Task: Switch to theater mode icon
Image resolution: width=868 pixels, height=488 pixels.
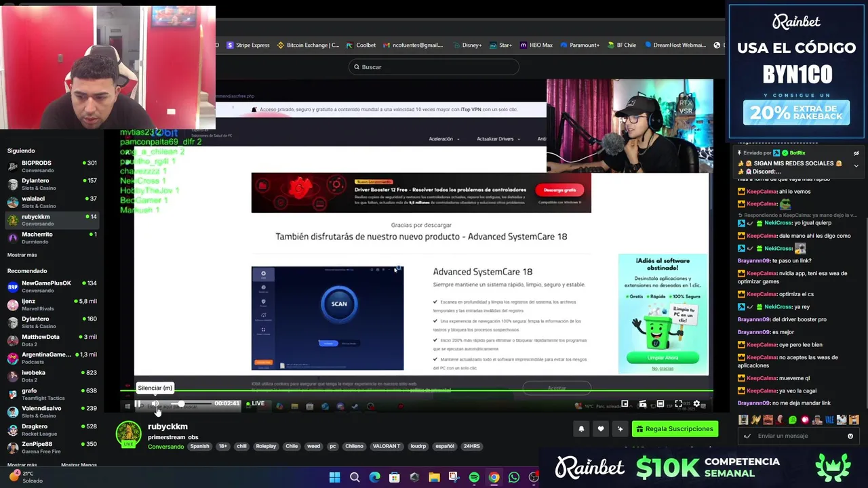Action: click(x=660, y=404)
